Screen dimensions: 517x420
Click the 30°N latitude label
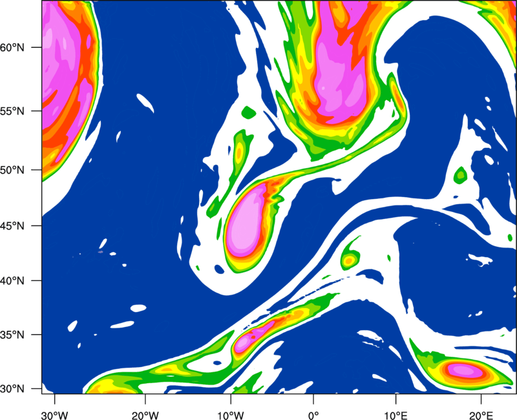(x=12, y=389)
